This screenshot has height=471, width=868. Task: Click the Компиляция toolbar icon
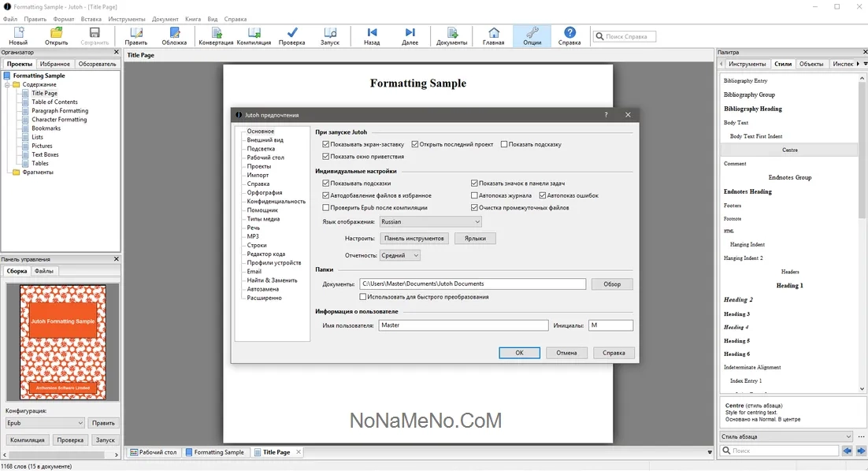[254, 35]
